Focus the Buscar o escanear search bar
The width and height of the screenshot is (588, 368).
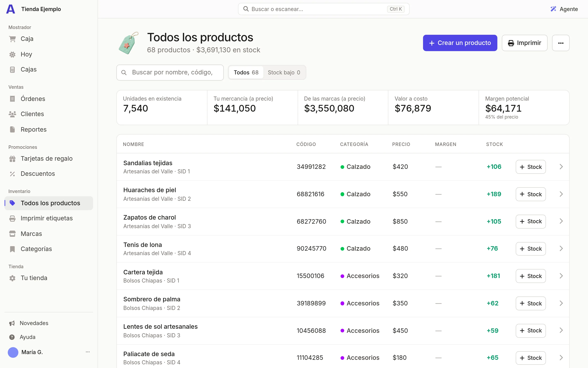pos(324,9)
